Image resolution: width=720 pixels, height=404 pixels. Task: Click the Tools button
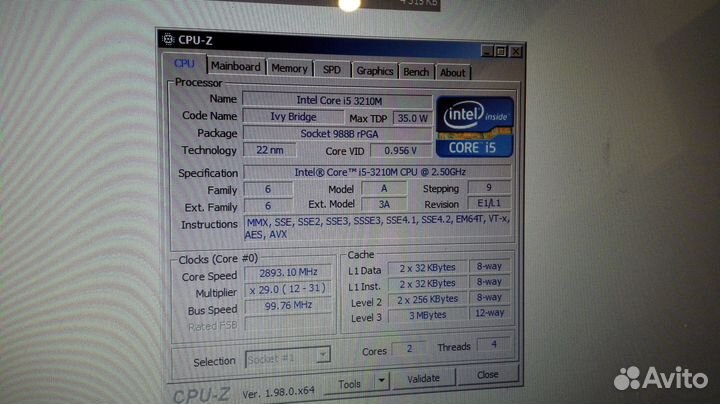click(x=349, y=384)
